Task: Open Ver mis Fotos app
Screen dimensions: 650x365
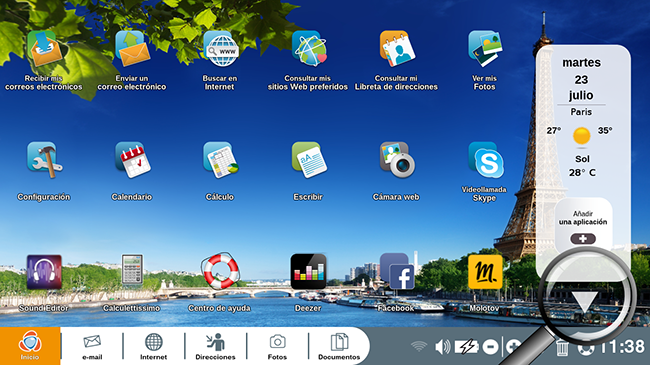Action: click(x=485, y=49)
